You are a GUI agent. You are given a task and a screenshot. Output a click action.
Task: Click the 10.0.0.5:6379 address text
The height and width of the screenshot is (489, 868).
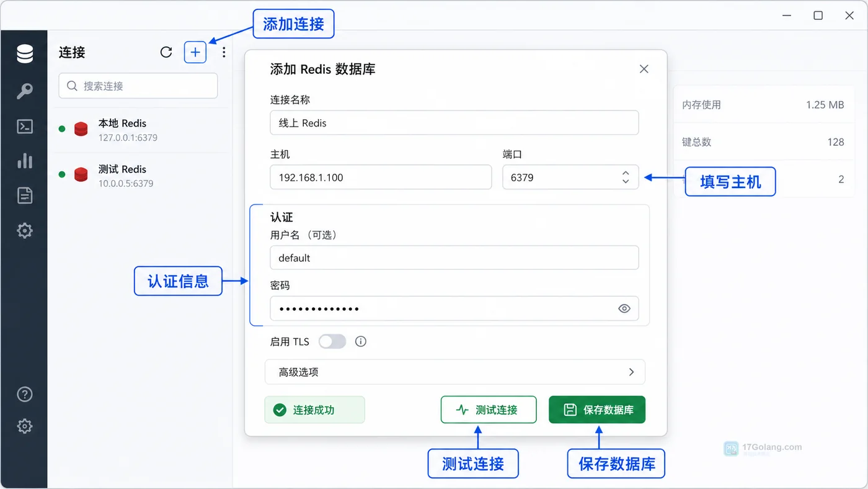tap(126, 184)
